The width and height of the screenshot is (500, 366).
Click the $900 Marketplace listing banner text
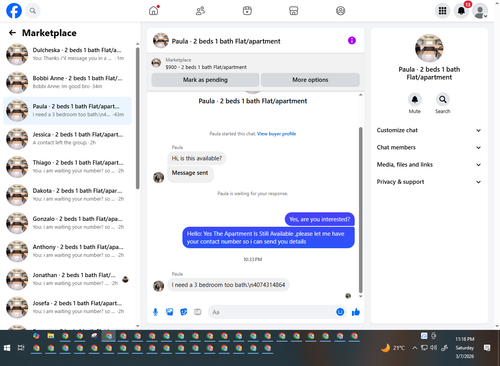(x=206, y=67)
